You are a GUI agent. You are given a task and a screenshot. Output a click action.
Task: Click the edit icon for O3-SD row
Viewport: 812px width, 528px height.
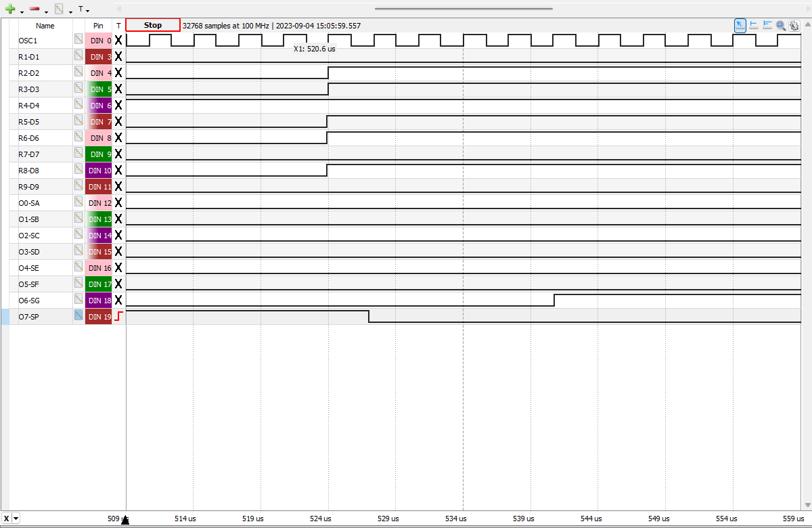[x=78, y=251]
